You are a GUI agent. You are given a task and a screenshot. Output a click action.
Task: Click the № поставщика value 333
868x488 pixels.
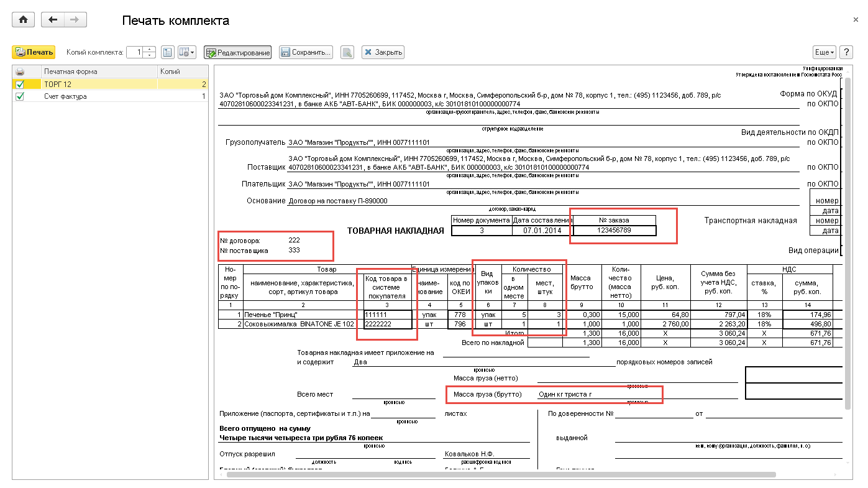(x=294, y=251)
